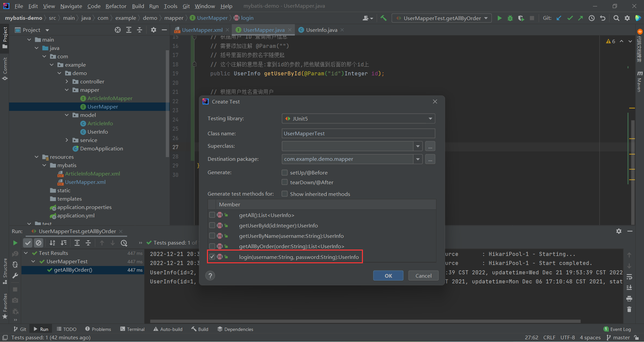The image size is (644, 342).
Task: Click the Git commit checkmark icon
Action: click(570, 18)
